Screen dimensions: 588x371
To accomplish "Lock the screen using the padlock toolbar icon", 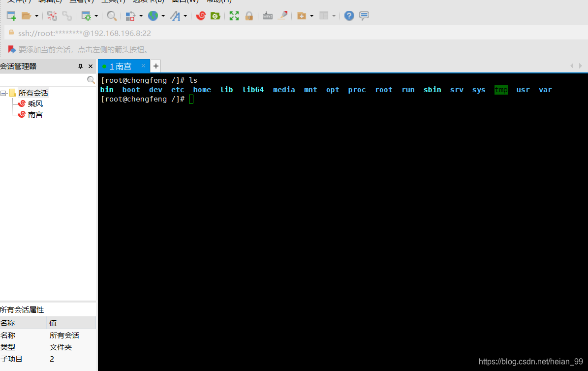I will [x=249, y=16].
